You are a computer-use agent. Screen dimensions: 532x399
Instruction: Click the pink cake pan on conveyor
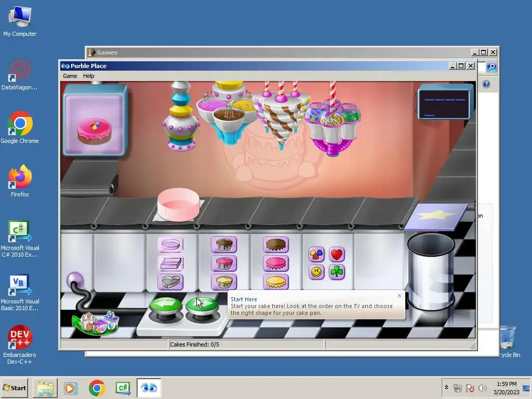tap(179, 205)
